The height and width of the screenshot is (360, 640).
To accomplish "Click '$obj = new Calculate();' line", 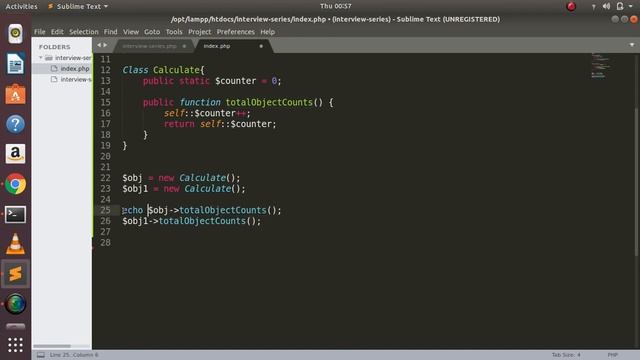I will tap(182, 178).
